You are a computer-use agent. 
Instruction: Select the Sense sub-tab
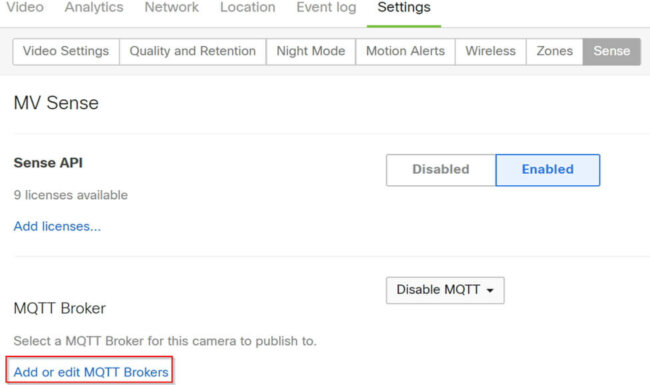612,51
